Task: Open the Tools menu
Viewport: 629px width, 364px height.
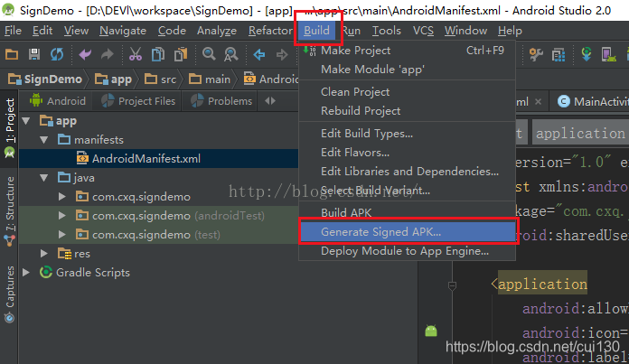Action: 386,31
